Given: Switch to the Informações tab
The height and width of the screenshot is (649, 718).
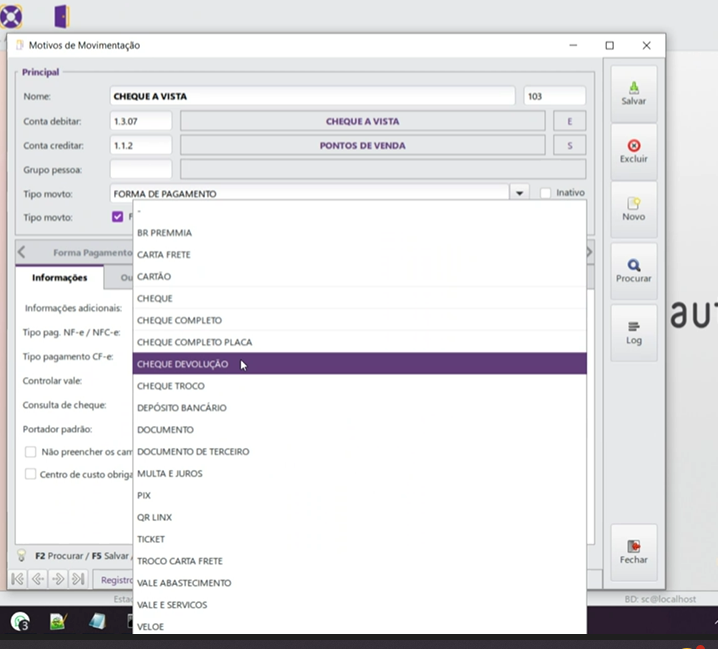Looking at the screenshot, I should click(60, 278).
